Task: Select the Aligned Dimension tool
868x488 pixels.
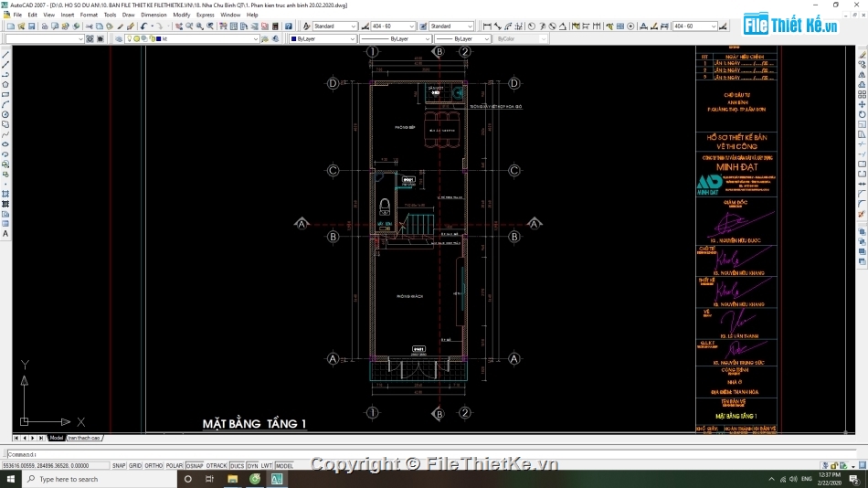Action: click(x=498, y=26)
